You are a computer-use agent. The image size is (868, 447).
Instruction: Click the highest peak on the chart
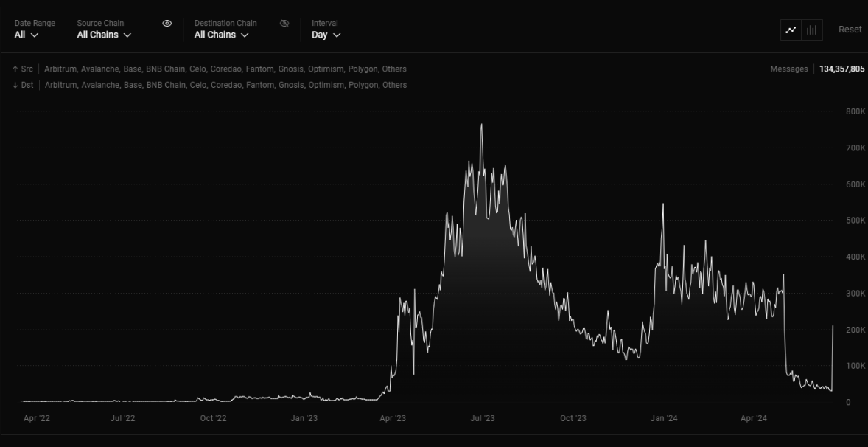[481, 125]
